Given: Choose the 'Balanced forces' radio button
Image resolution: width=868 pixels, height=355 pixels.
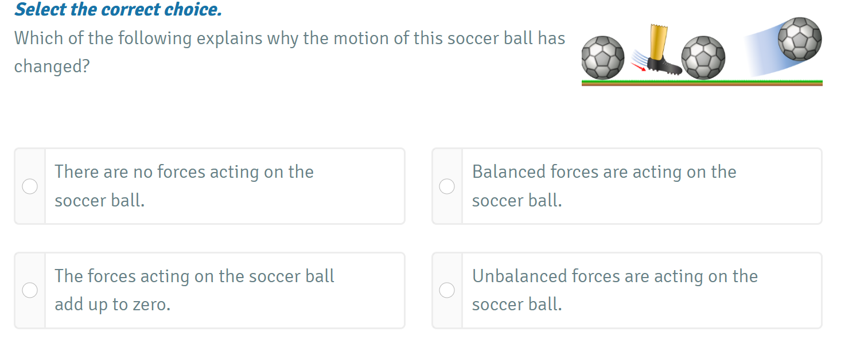Looking at the screenshot, I should tap(447, 186).
